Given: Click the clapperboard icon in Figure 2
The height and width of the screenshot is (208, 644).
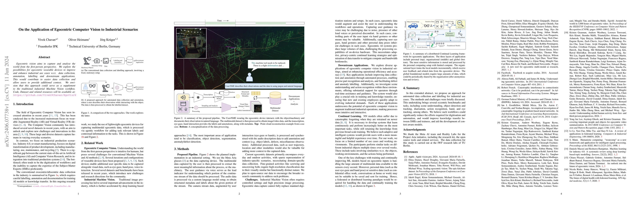Looking at the screenshot, I should click(x=183, y=104).
